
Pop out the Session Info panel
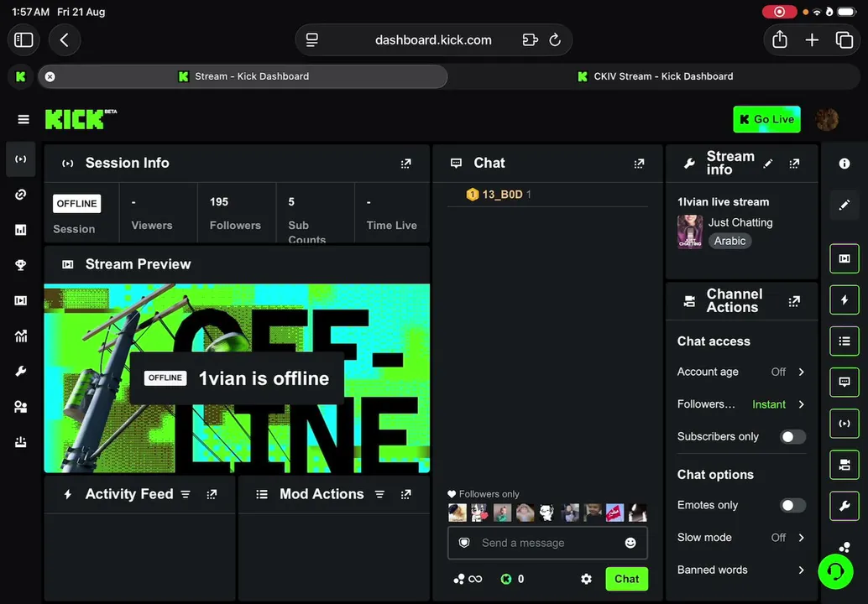(405, 164)
